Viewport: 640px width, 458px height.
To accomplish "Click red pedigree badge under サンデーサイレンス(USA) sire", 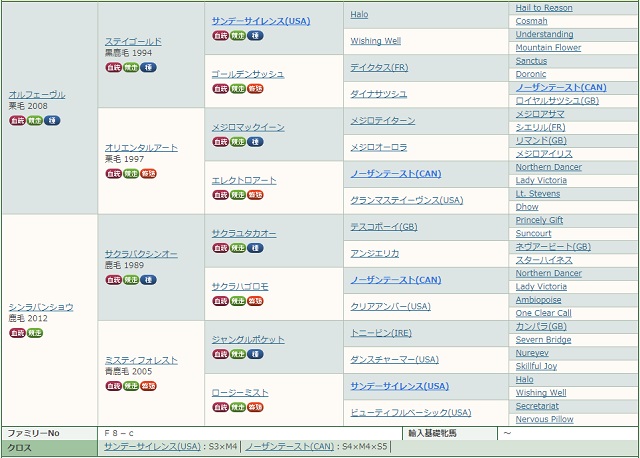I will (220, 36).
